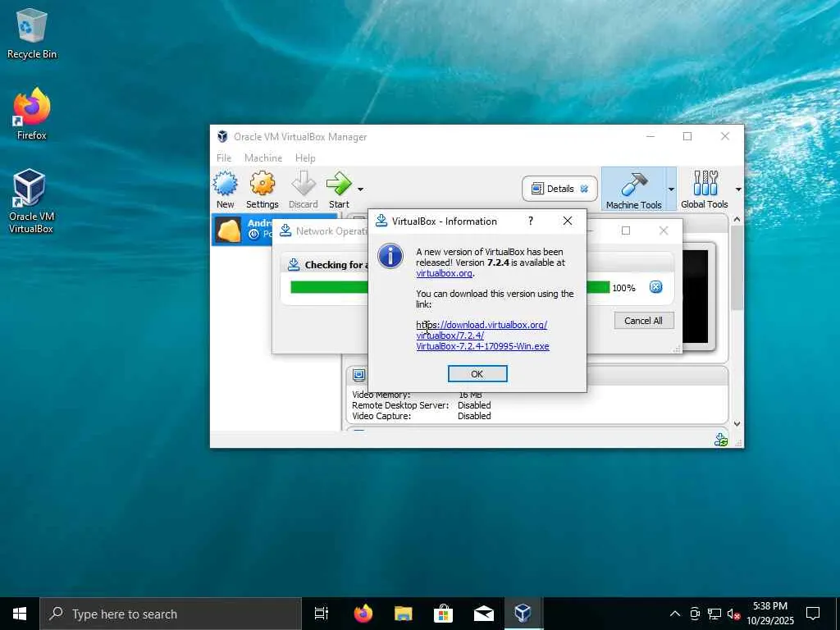Cancel the update check via blue x icon
840x630 pixels.
coord(655,287)
